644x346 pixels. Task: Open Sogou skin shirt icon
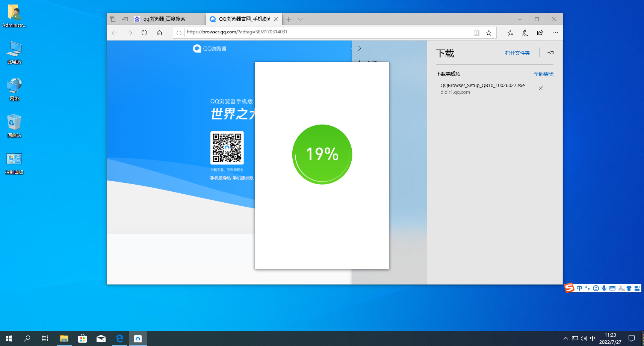coord(629,288)
